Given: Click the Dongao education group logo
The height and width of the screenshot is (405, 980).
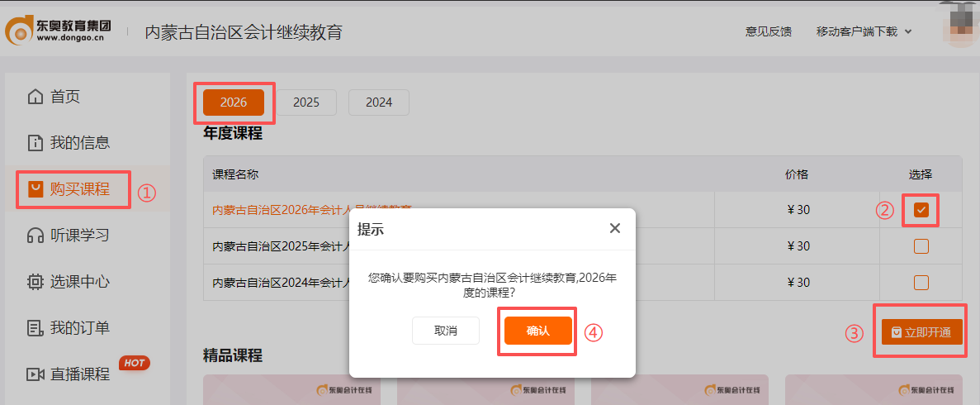Looking at the screenshot, I should (x=58, y=30).
